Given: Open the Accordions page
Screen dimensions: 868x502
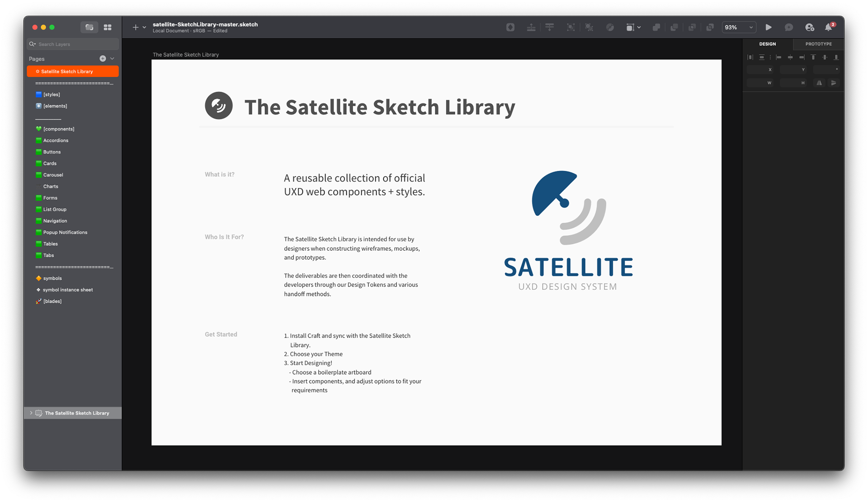Looking at the screenshot, I should pyautogui.click(x=73, y=141).
